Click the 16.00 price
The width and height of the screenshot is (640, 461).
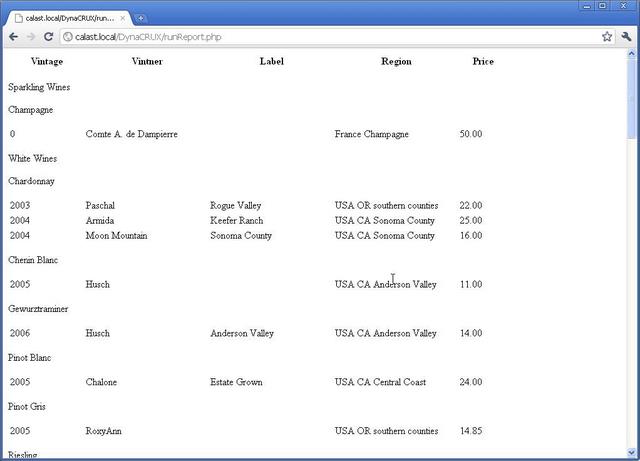point(471,236)
